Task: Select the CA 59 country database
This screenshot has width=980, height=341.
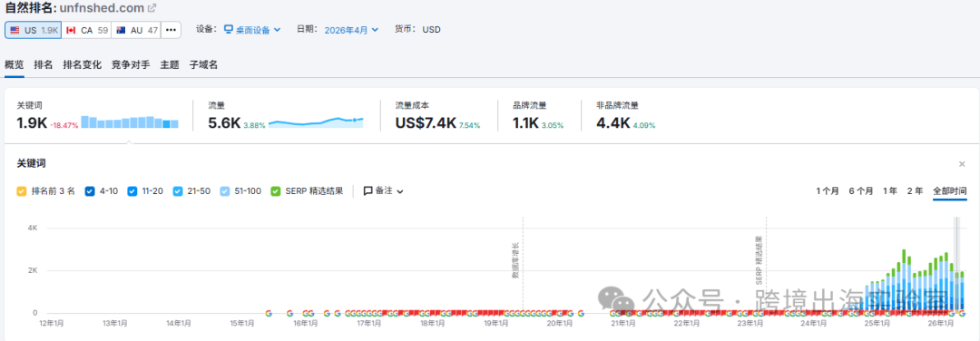Action: click(x=86, y=30)
